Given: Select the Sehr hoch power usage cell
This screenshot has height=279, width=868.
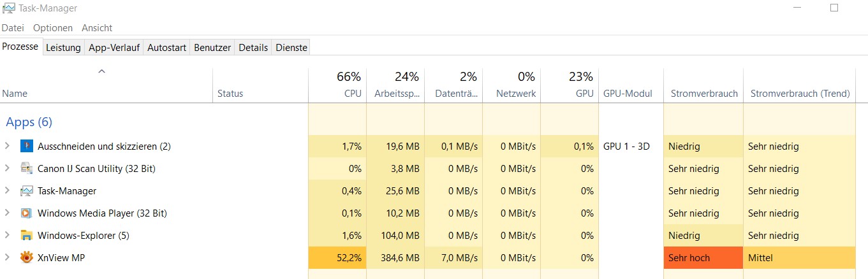Looking at the screenshot, I should 703,258.
